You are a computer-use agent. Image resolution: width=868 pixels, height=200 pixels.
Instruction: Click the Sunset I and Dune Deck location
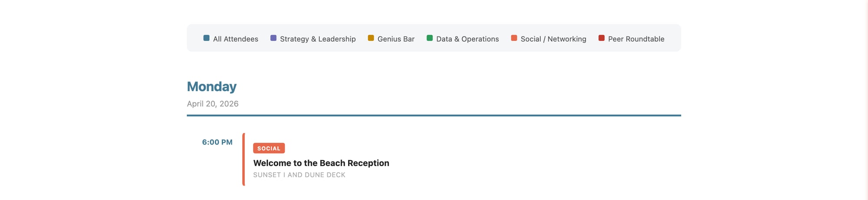tap(299, 175)
